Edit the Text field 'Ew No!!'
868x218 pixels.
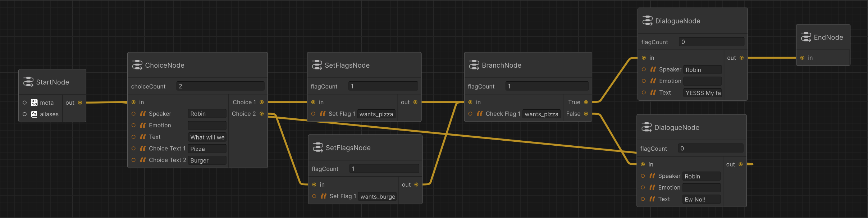(702, 199)
